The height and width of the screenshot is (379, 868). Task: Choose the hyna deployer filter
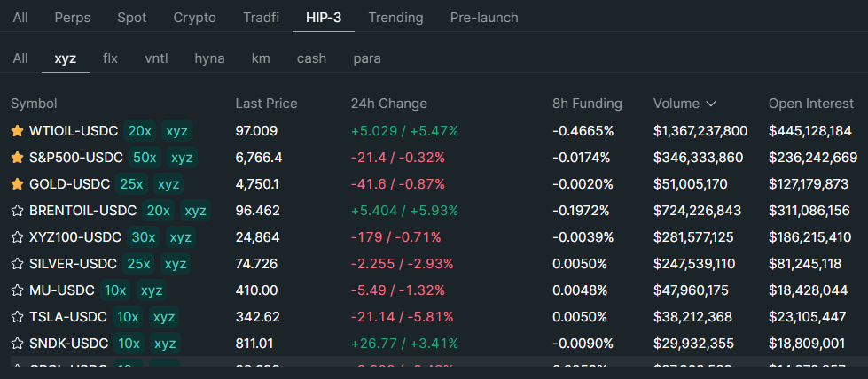click(x=209, y=58)
